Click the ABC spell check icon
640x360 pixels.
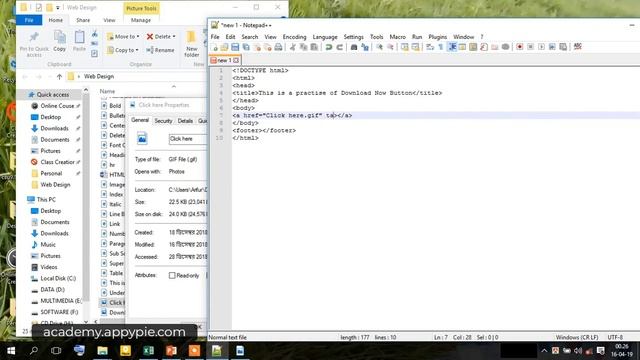578,47
